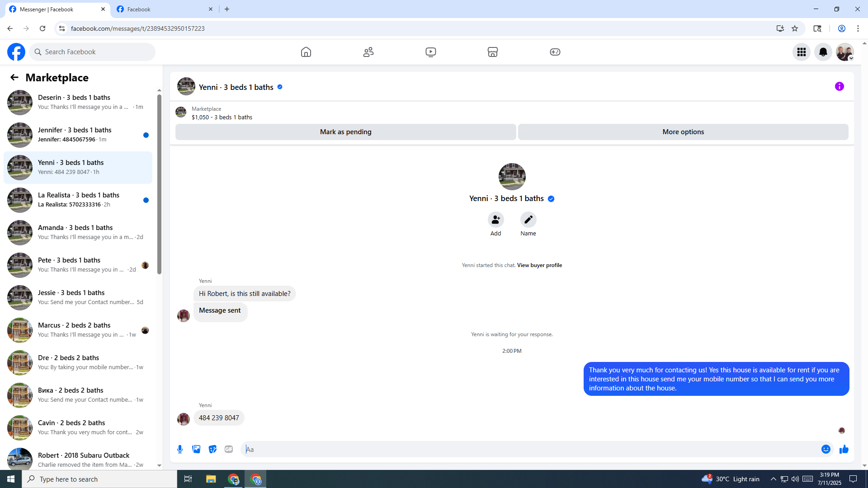The height and width of the screenshot is (488, 868).
Task: Open Chrome three-dot menu
Action: click(x=858, y=28)
